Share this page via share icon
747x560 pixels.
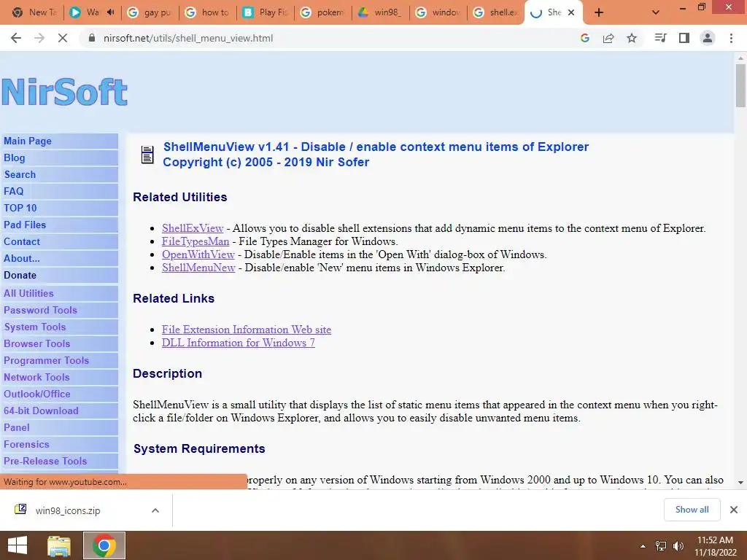click(608, 38)
